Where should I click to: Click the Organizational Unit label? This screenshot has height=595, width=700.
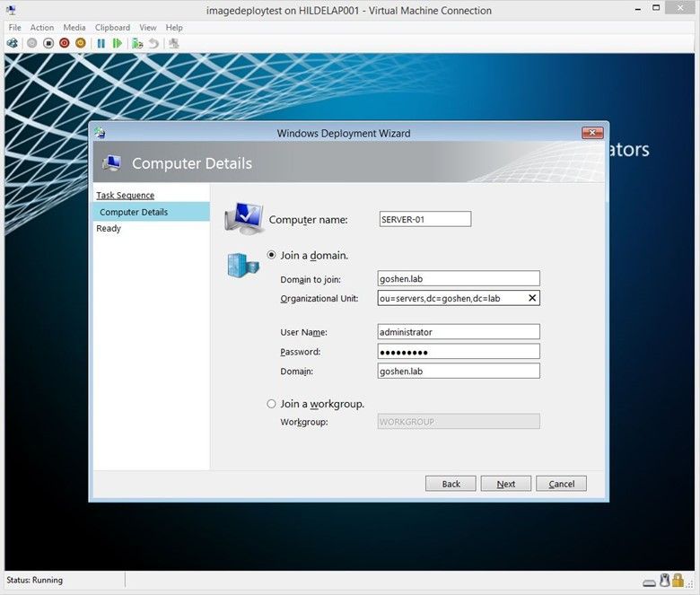(319, 298)
